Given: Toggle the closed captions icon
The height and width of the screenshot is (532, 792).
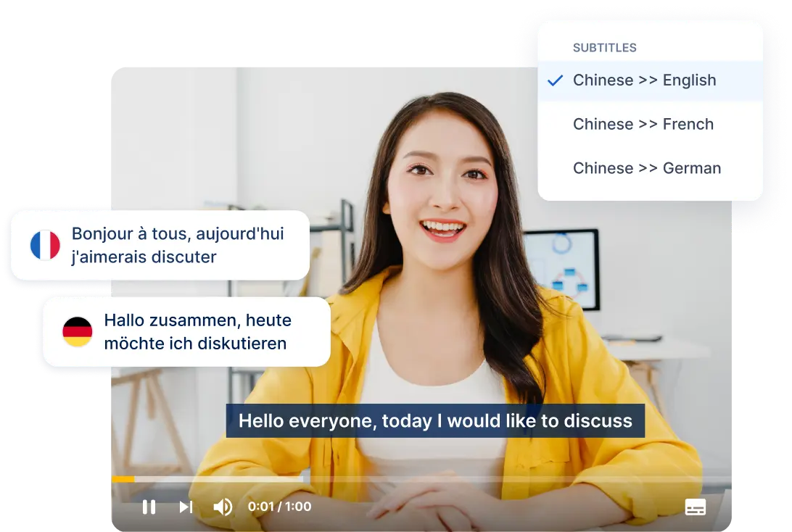Looking at the screenshot, I should (x=695, y=507).
